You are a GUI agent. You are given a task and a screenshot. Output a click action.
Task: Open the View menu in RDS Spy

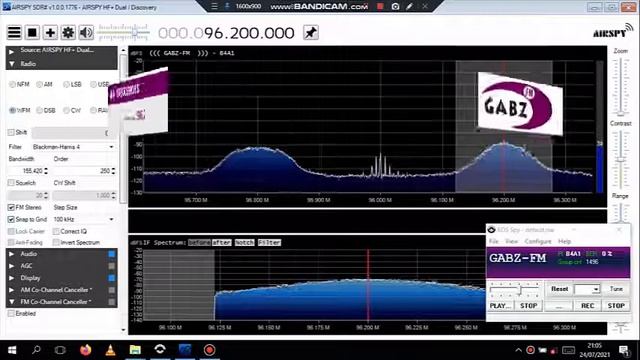511,241
